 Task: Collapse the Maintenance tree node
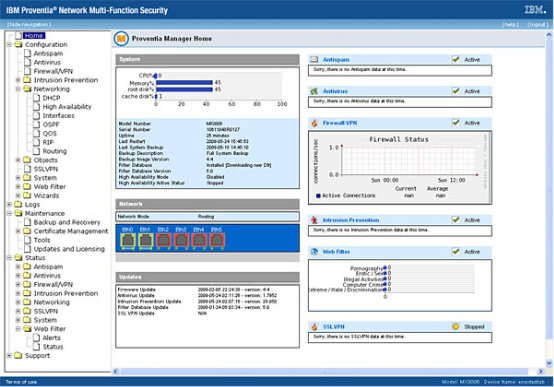10,213
